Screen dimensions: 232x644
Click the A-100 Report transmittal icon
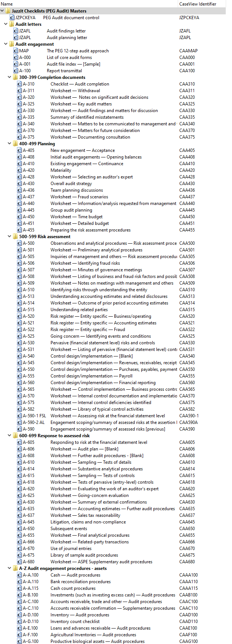[16, 71]
